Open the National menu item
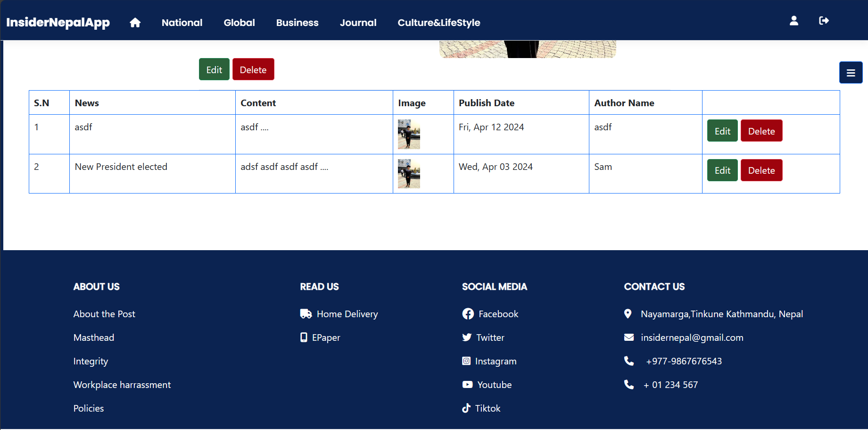 click(x=182, y=23)
